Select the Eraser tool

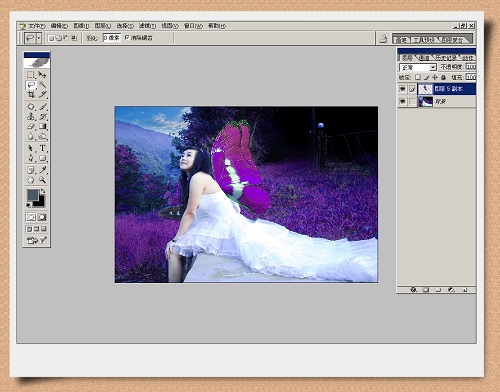(x=31, y=126)
